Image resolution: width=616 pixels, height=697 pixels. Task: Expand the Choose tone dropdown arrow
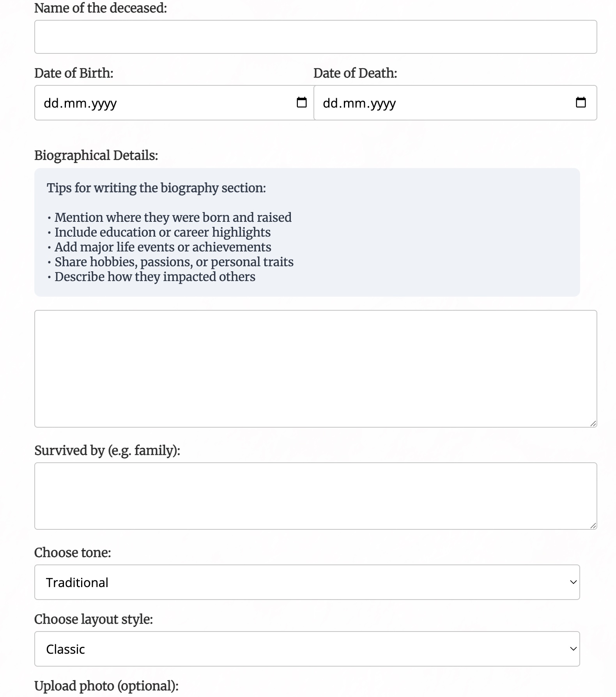coord(573,582)
